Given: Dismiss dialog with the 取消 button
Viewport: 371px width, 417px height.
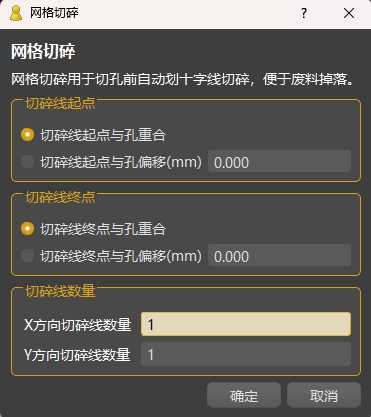Looking at the screenshot, I should point(324,395).
